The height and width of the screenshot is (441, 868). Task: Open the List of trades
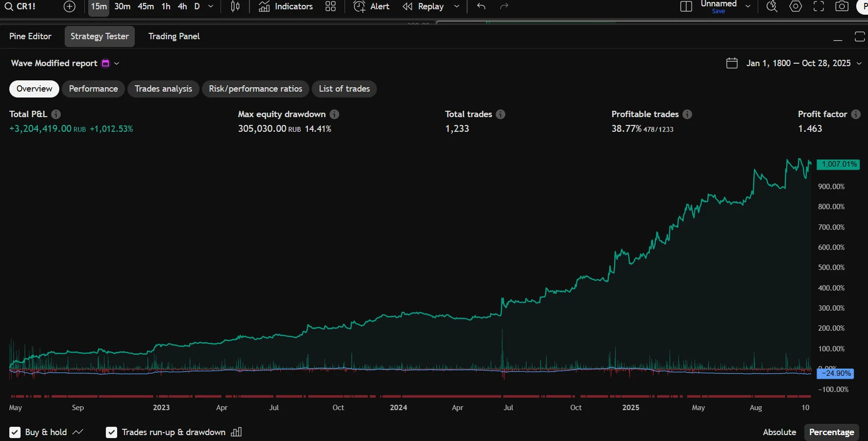[344, 89]
